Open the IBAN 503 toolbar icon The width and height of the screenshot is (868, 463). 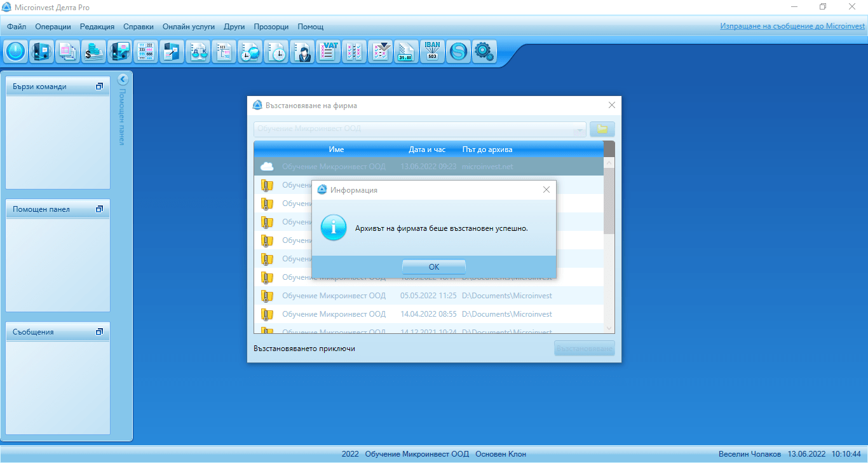pyautogui.click(x=432, y=52)
